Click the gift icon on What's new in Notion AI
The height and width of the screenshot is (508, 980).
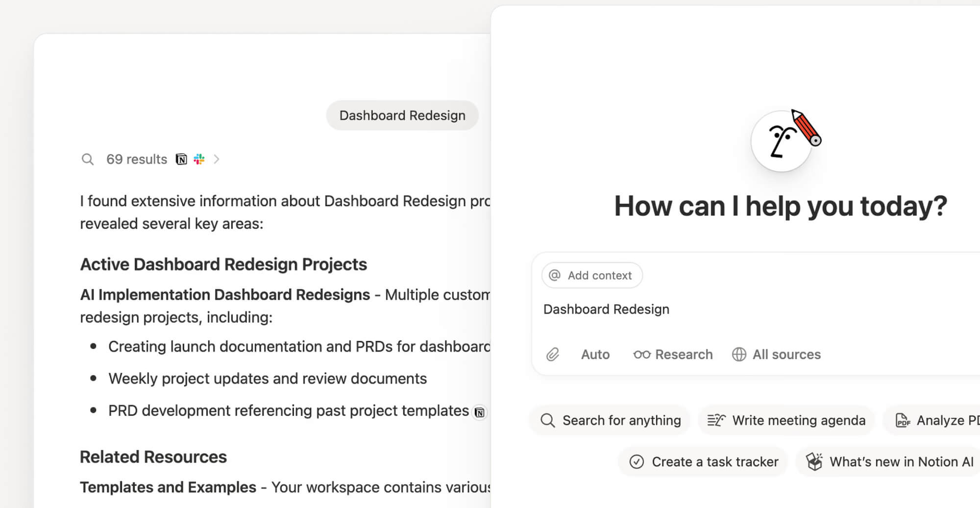coord(814,461)
